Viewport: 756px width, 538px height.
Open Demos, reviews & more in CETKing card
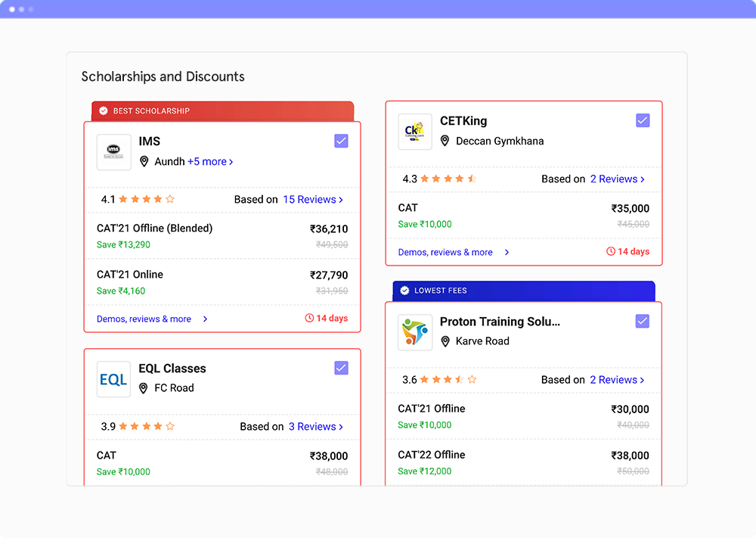coord(445,253)
